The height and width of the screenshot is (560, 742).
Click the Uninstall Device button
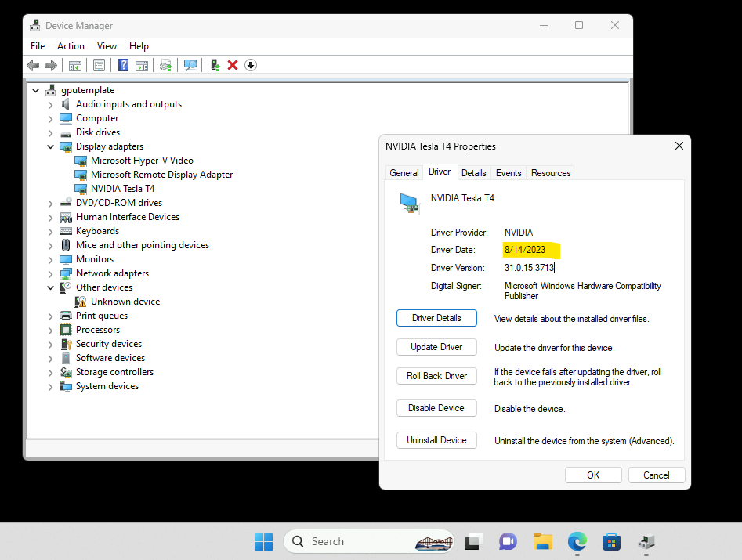(436, 440)
